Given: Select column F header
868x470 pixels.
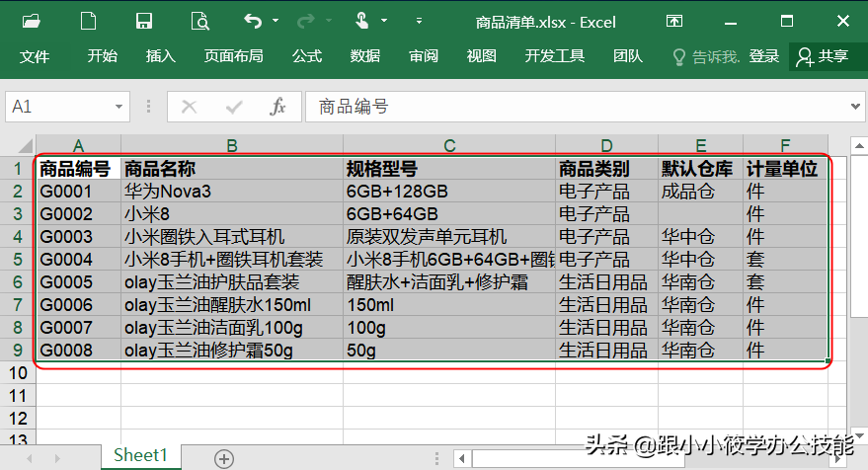Looking at the screenshot, I should 785,145.
